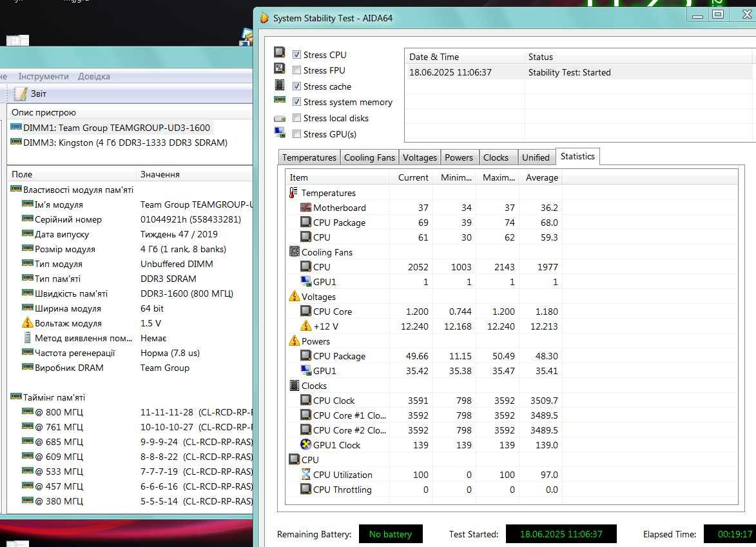Sort by the Minimum column header
The height and width of the screenshot is (547, 756).
coord(454,177)
